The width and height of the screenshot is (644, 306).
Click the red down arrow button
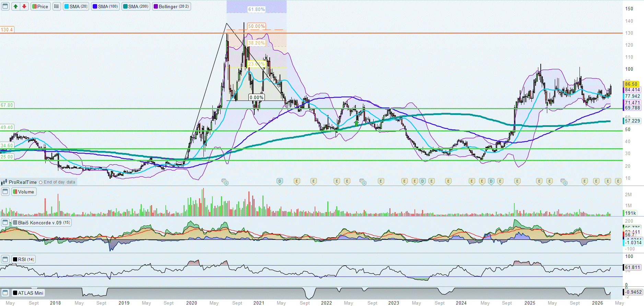point(24,7)
